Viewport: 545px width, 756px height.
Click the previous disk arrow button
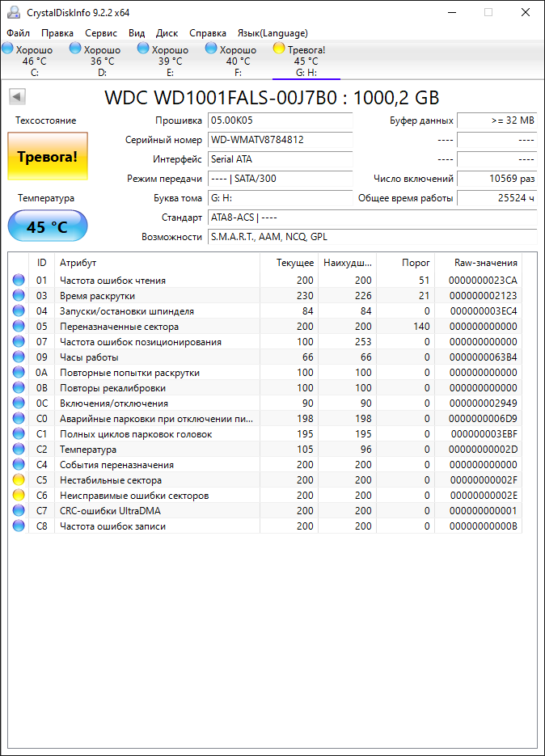point(17,97)
